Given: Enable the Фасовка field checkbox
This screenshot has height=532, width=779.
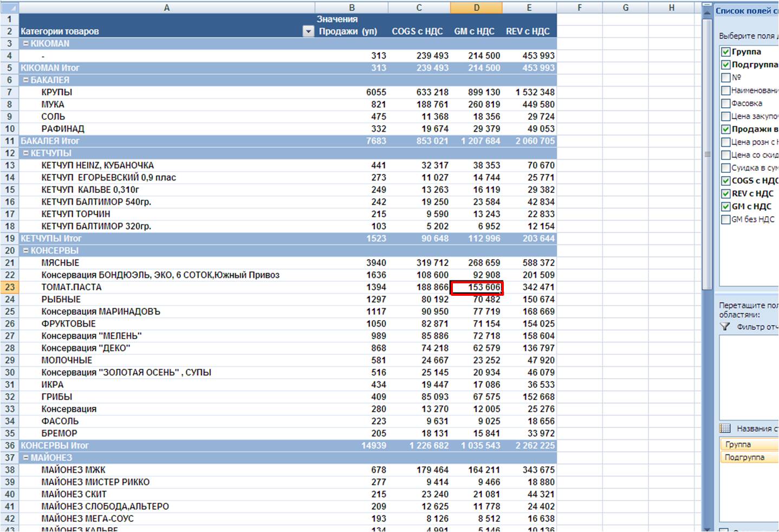Looking at the screenshot, I should pos(726,103).
